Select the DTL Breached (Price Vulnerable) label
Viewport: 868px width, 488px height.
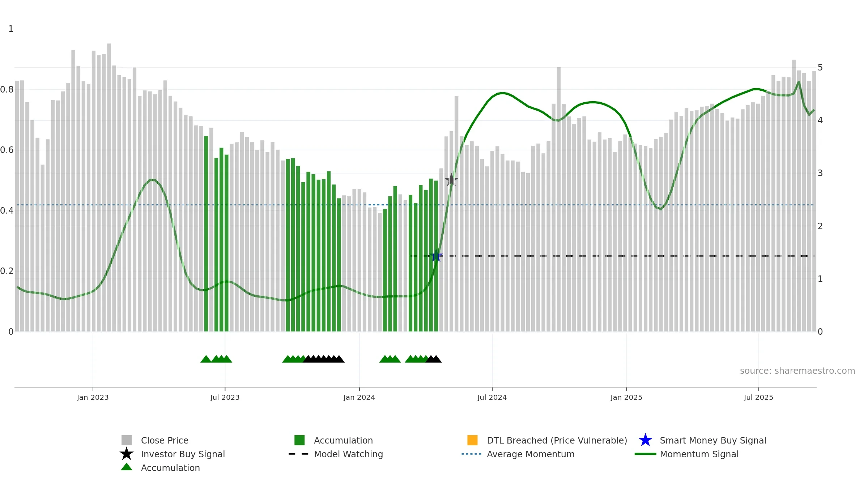[557, 440]
